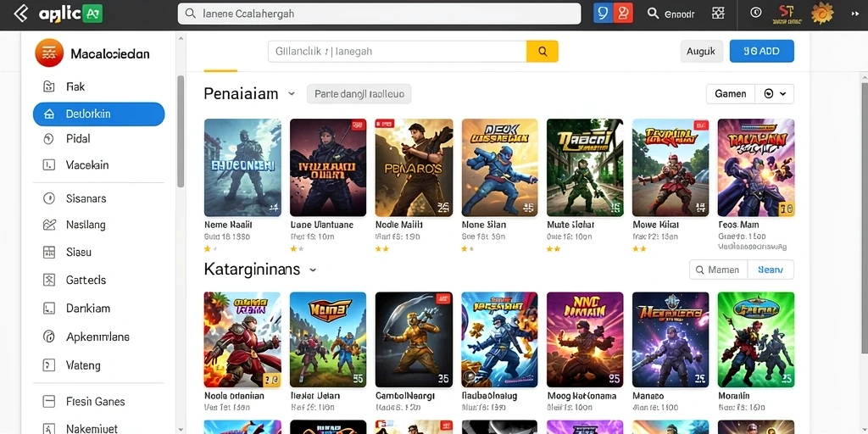
Task: Click the red badge icon beside blue 9
Action: (623, 14)
